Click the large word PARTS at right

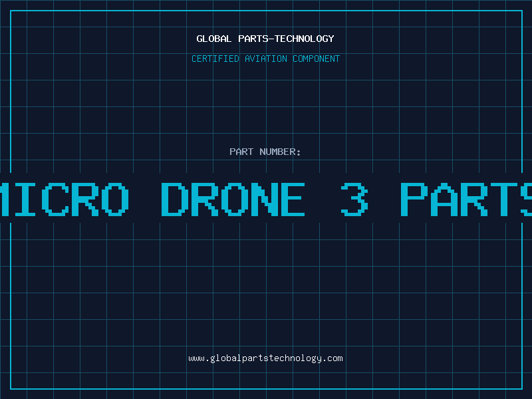pyautogui.click(x=466, y=199)
